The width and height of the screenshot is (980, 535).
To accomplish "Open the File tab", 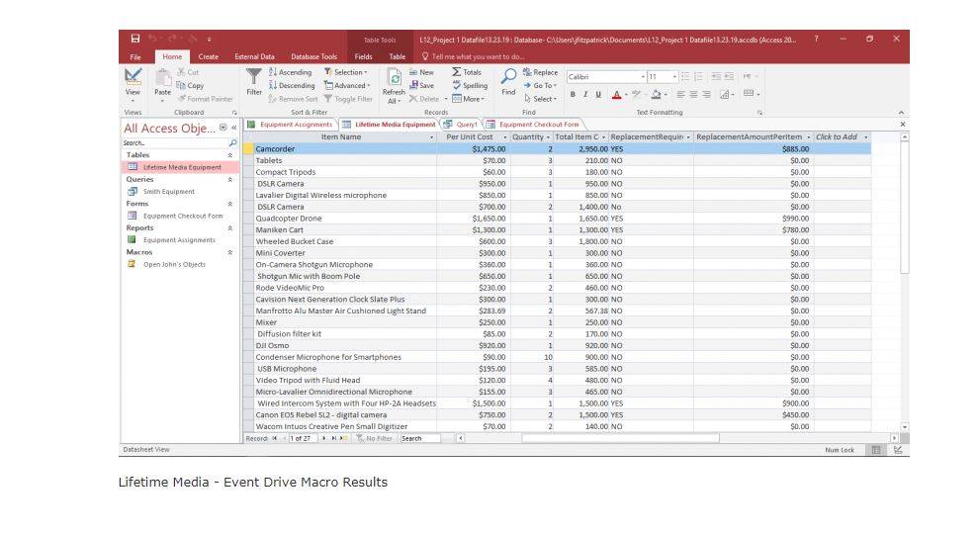I will click(135, 57).
